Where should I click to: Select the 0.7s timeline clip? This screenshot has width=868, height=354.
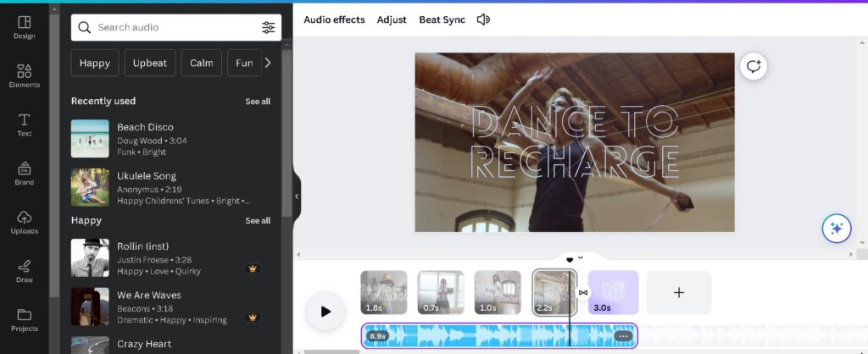[x=441, y=293]
